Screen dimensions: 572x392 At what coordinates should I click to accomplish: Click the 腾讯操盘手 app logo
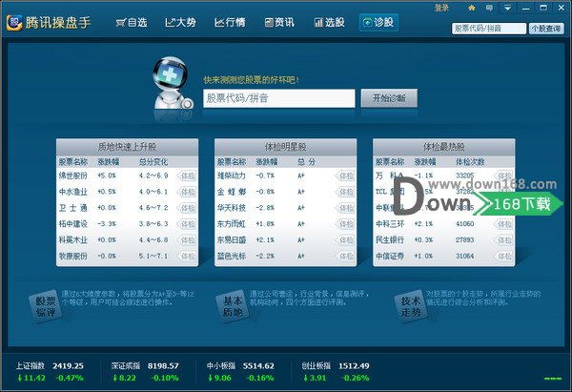[14, 23]
